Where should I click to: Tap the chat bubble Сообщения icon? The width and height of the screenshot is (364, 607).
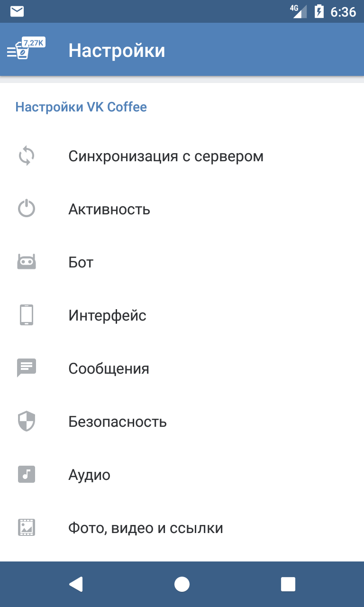27,368
